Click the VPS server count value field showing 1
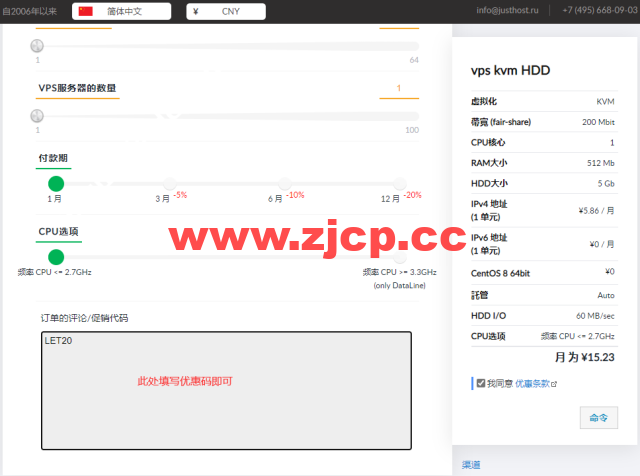This screenshot has width=640, height=476. tap(399, 88)
